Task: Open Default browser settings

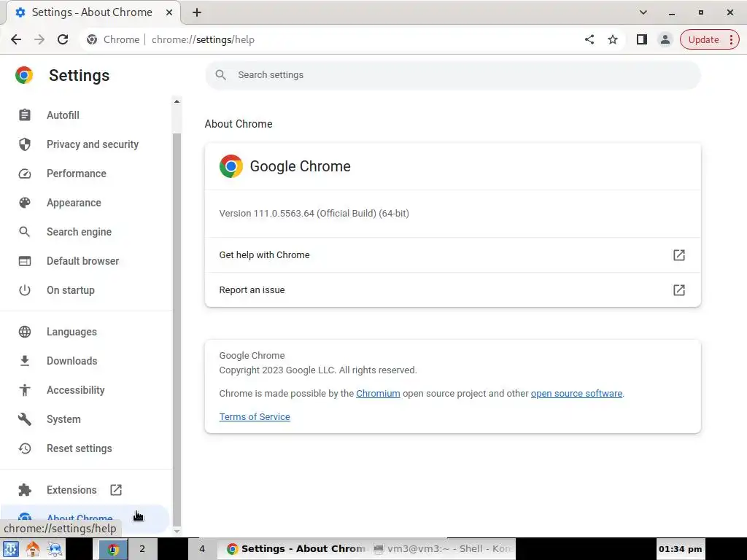Action: tap(83, 261)
